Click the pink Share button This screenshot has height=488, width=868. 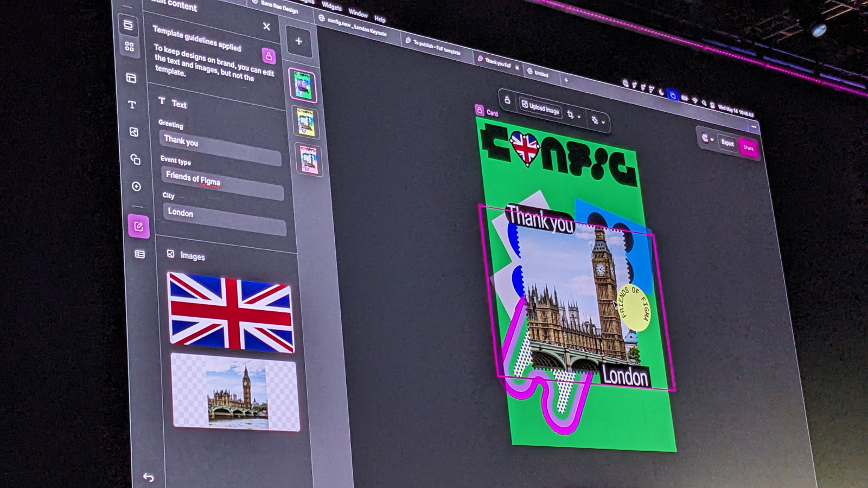(x=749, y=147)
